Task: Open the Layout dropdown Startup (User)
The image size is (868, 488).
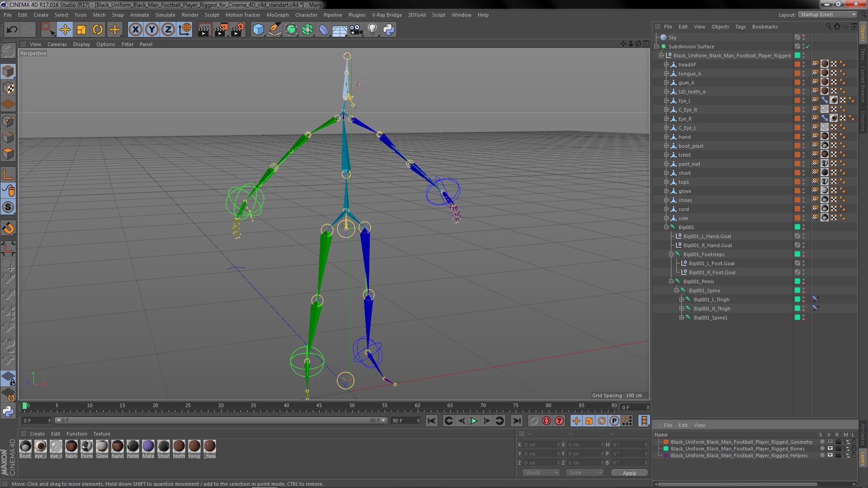Action: click(828, 14)
